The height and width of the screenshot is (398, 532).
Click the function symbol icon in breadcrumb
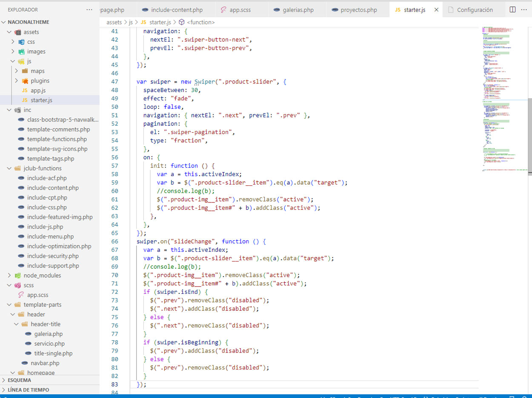tap(182, 22)
